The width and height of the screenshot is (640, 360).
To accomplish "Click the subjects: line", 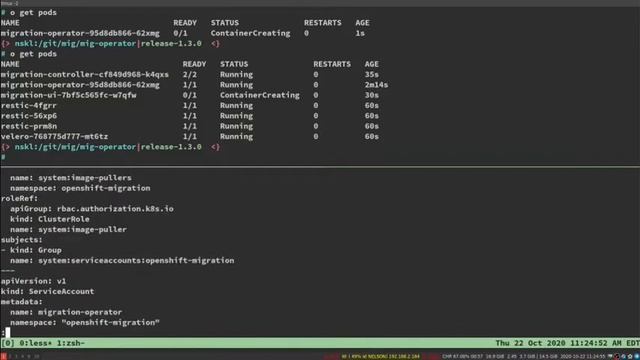I will pyautogui.click(x=22, y=240).
